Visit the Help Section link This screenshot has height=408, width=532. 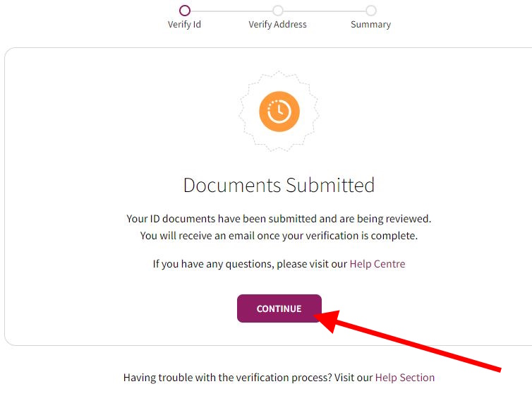click(x=405, y=378)
